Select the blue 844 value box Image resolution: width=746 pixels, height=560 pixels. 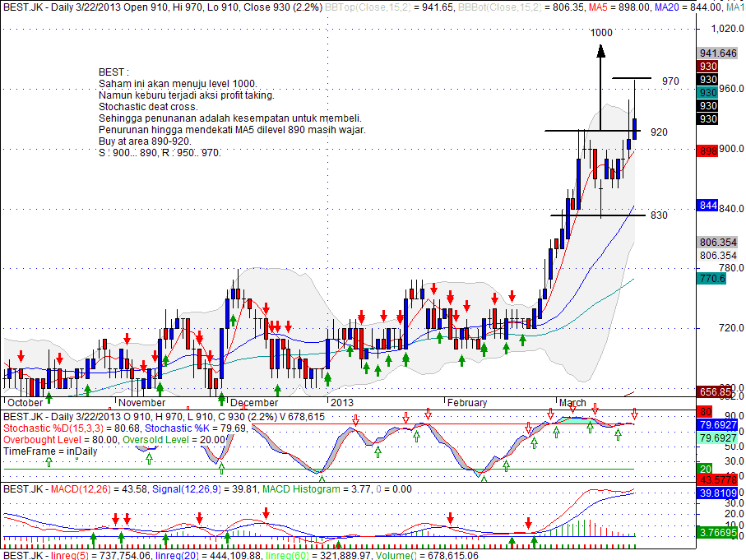[x=708, y=206]
